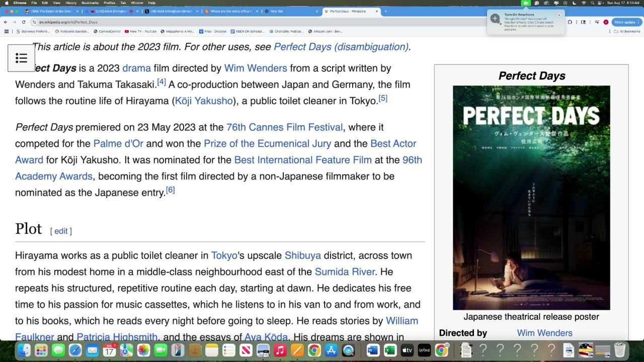Open Calendar showing 17 in the dock
The width and height of the screenshot is (644, 362).
tap(109, 350)
